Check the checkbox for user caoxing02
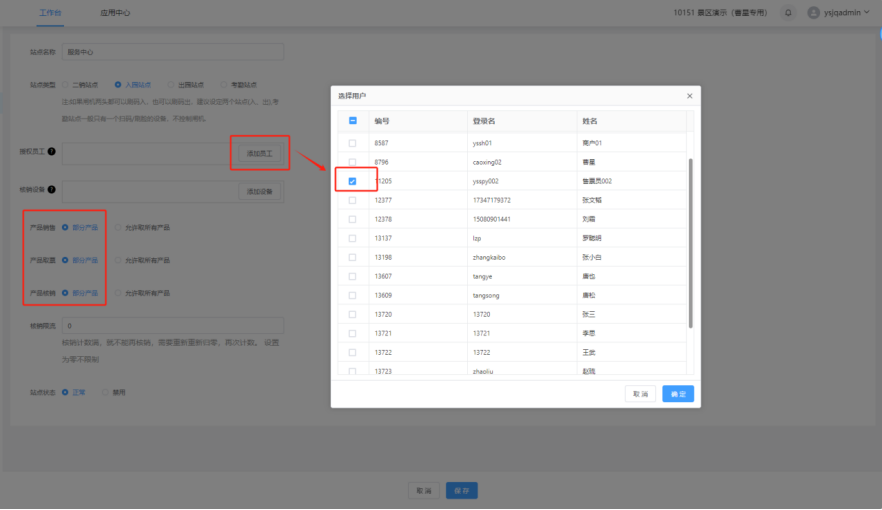This screenshot has height=510, width=882. point(352,162)
